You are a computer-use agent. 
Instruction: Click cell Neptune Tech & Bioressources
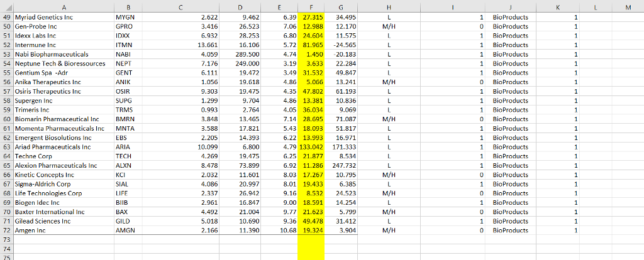pos(64,63)
